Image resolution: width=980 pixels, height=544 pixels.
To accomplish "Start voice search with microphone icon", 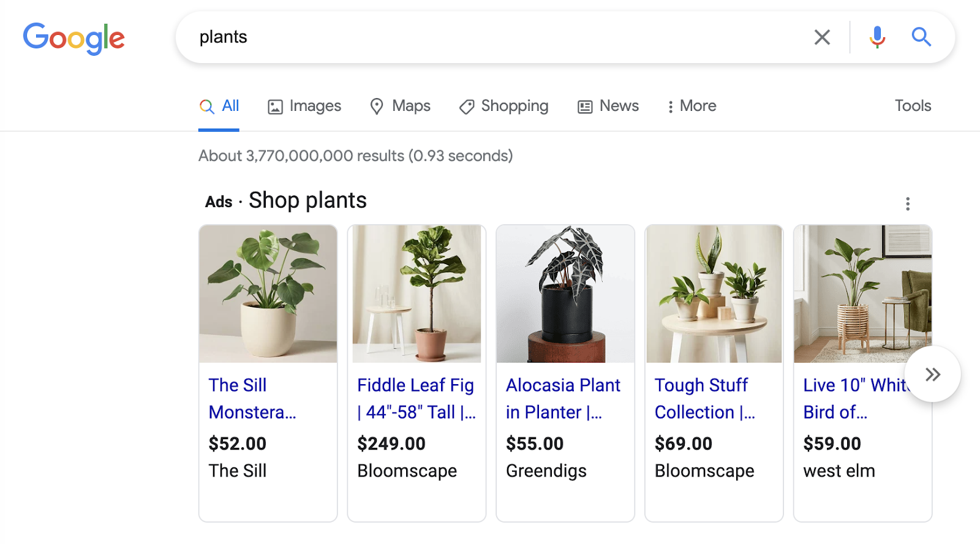I will [877, 37].
